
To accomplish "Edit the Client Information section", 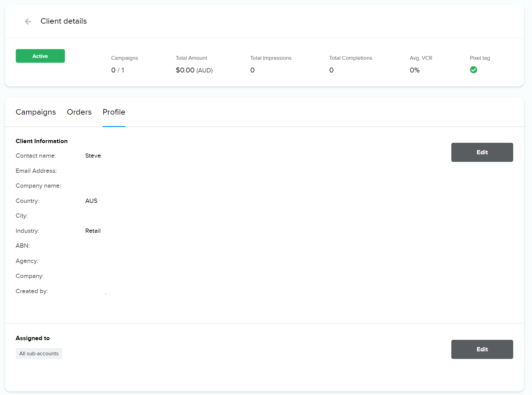I will (x=482, y=152).
